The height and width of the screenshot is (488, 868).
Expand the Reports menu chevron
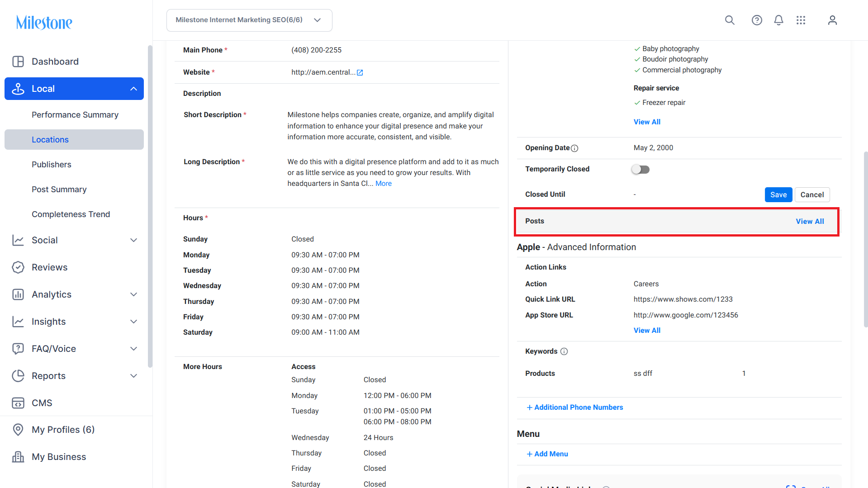point(133,376)
